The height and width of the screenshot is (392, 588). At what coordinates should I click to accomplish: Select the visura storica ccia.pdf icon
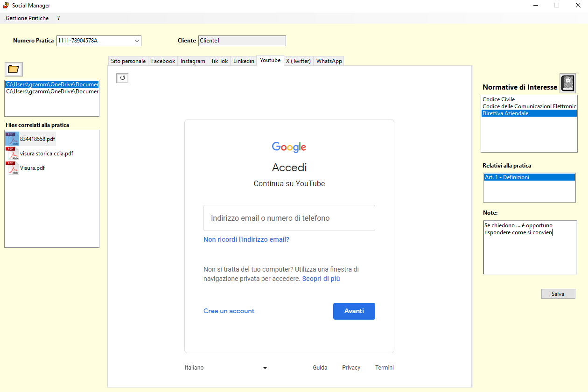12,154
